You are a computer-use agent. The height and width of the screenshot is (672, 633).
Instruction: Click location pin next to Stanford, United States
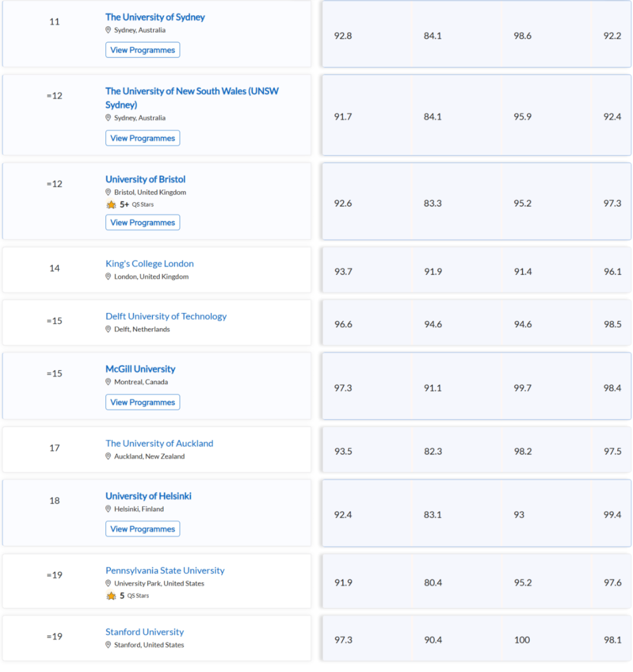[x=108, y=645]
